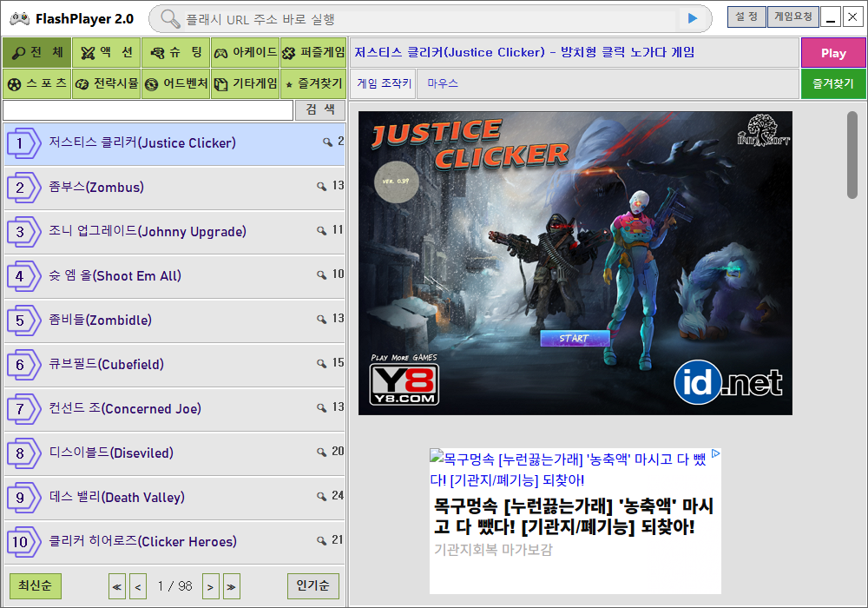Screen dimensions: 868x608
Task: Select the 퍼즐게임 puzzle category tab
Action: pyautogui.click(x=313, y=53)
